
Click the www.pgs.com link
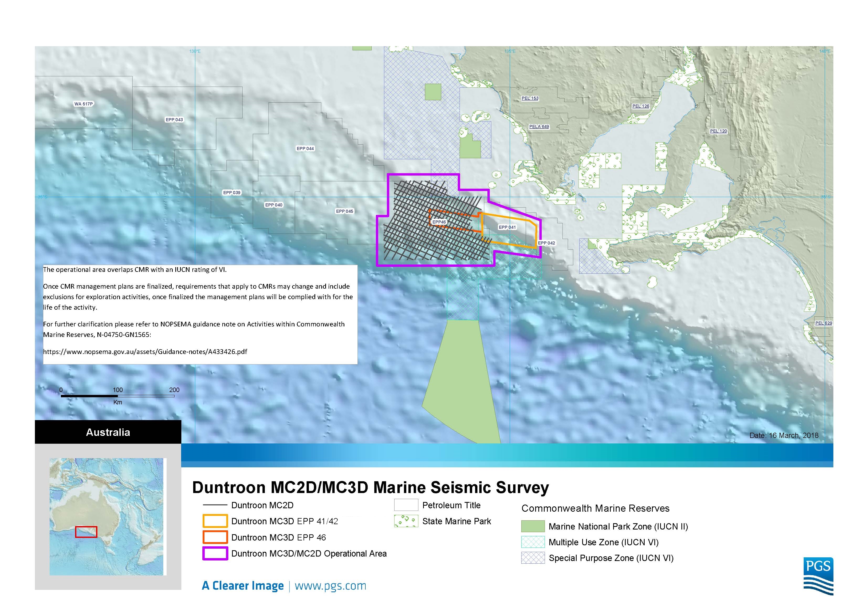tap(330, 586)
